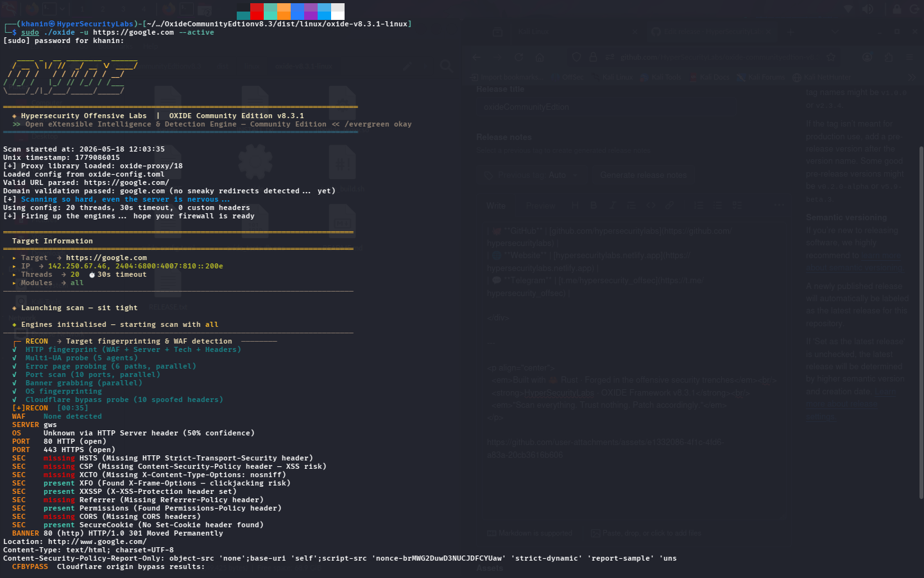924x578 pixels.
Task: Click the site padlock icon in the address bar
Action: click(x=593, y=57)
